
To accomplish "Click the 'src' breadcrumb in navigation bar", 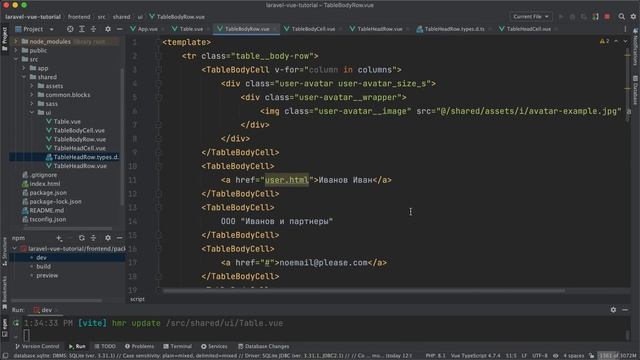I will pyautogui.click(x=101, y=17).
